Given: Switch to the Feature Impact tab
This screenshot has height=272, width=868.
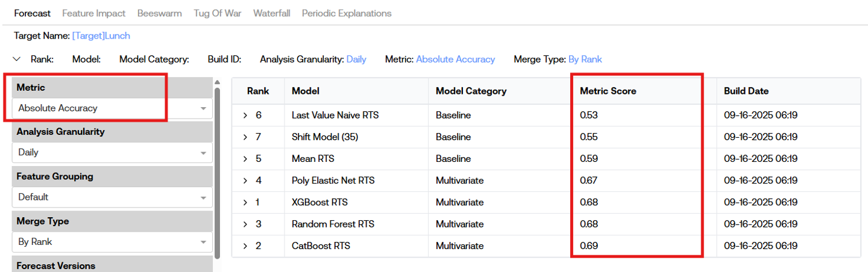Looking at the screenshot, I should tap(94, 13).
